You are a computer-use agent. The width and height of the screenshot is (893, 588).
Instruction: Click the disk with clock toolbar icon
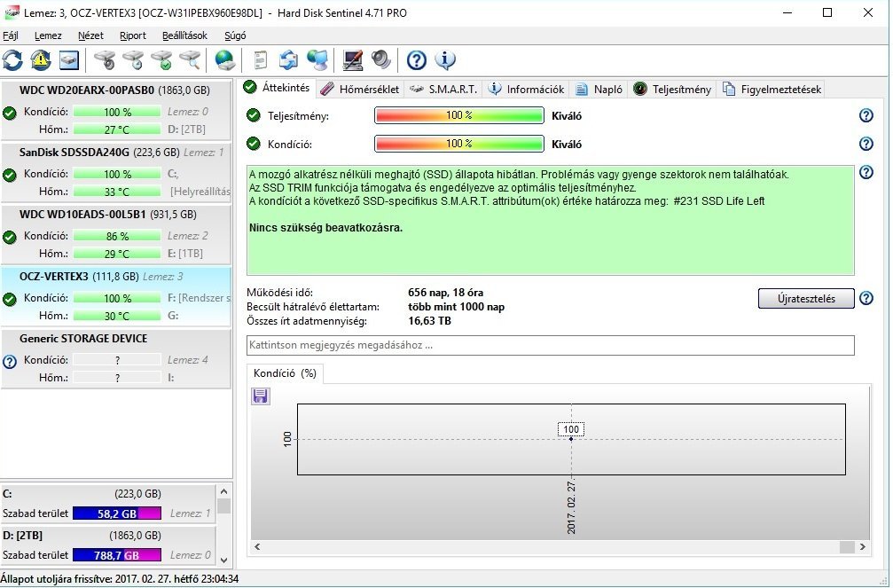click(133, 59)
